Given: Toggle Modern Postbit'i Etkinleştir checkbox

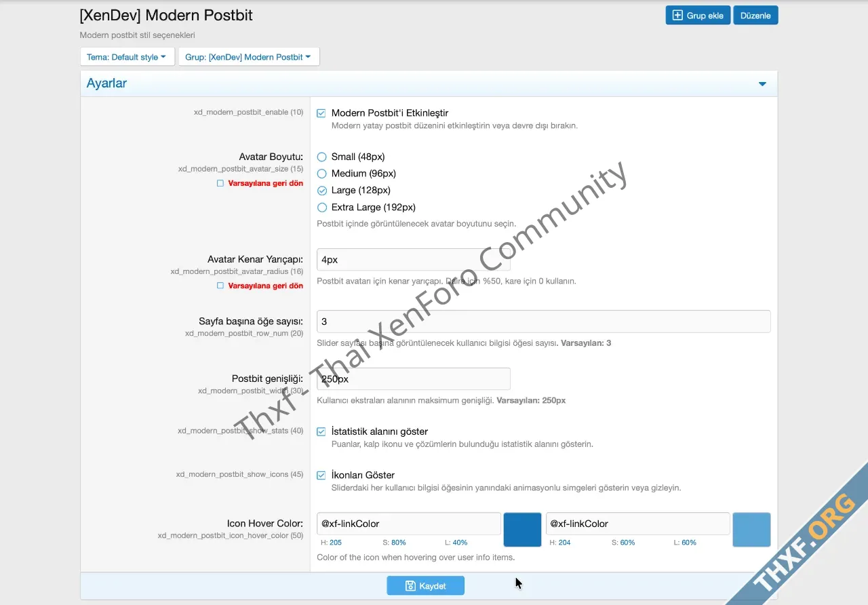Looking at the screenshot, I should click(x=321, y=113).
